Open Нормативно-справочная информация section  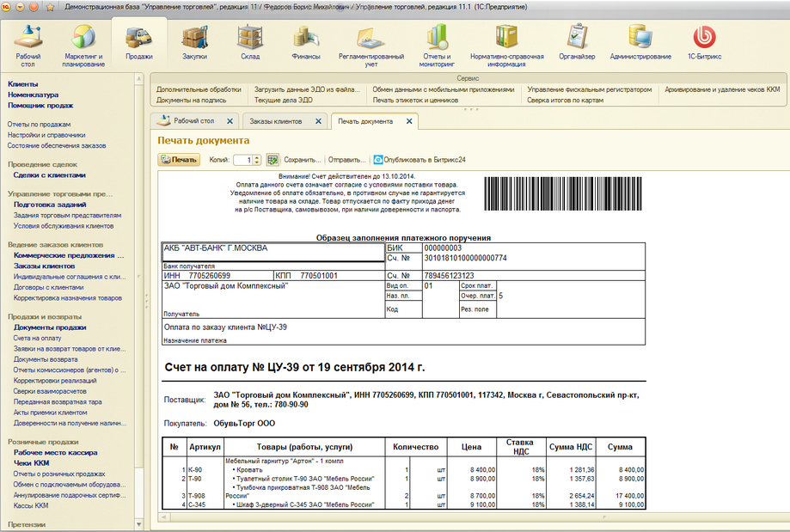tap(507, 46)
